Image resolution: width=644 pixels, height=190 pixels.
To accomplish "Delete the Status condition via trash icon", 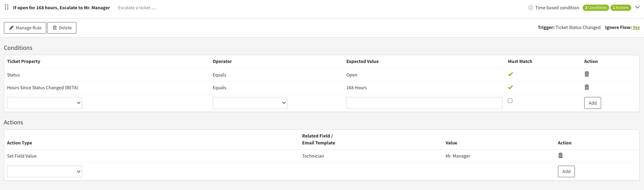I will [587, 74].
